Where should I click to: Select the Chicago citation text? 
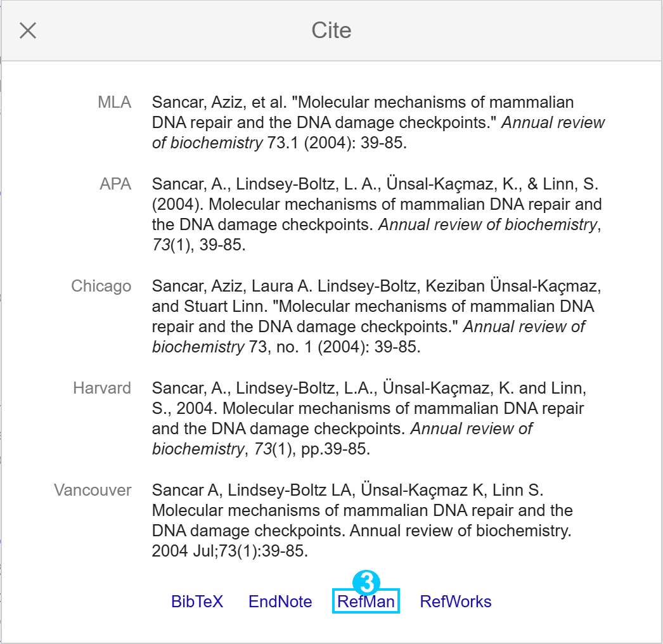pyautogui.click(x=377, y=316)
